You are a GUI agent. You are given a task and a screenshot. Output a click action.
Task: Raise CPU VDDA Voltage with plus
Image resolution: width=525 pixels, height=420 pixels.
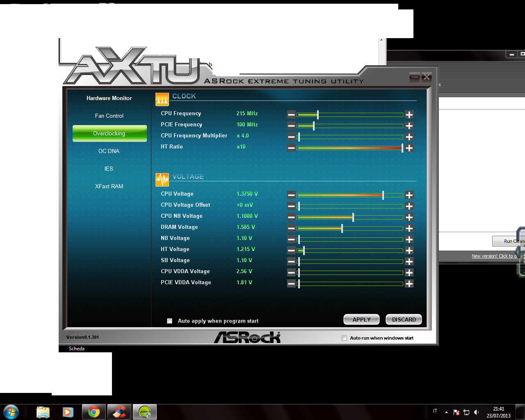[409, 273]
